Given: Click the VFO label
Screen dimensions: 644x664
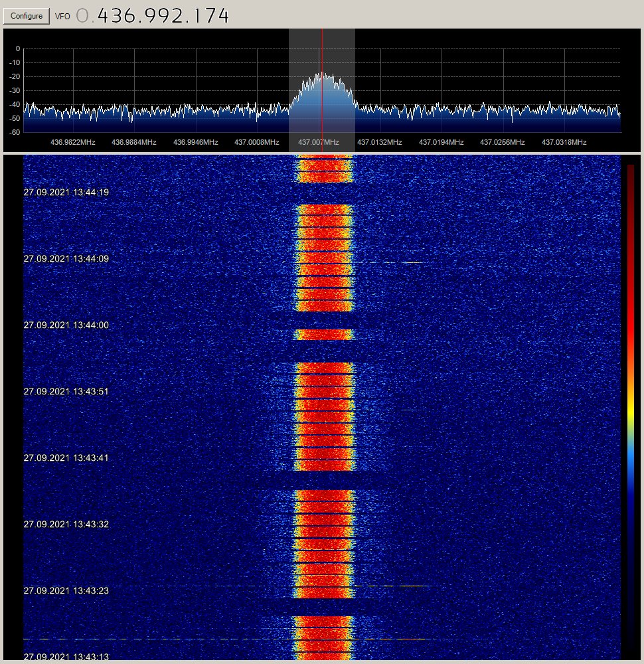Looking at the screenshot, I should (62, 17).
